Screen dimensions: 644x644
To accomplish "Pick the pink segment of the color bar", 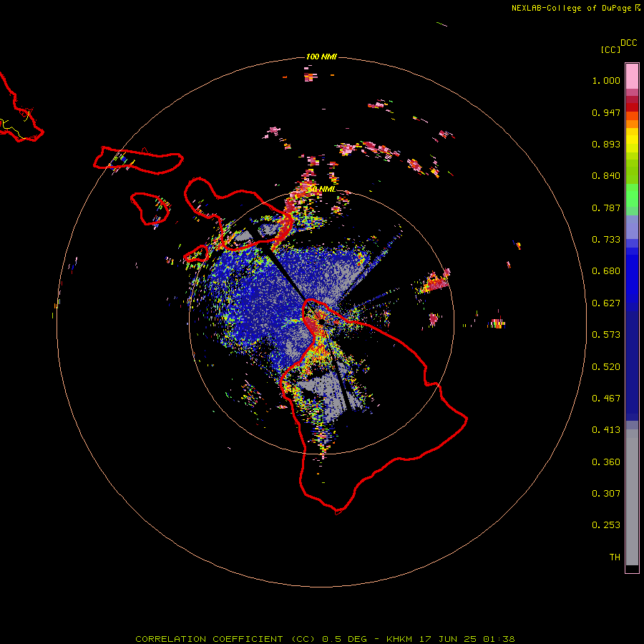I will click(x=632, y=77).
